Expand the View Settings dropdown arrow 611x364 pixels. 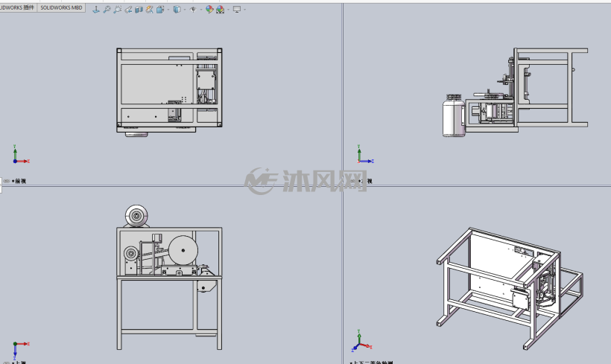[244, 10]
